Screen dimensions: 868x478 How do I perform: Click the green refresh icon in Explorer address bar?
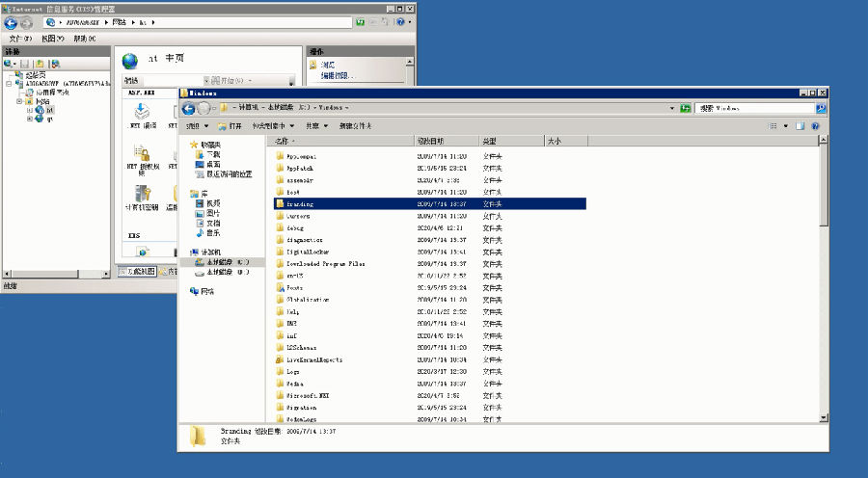pos(686,108)
